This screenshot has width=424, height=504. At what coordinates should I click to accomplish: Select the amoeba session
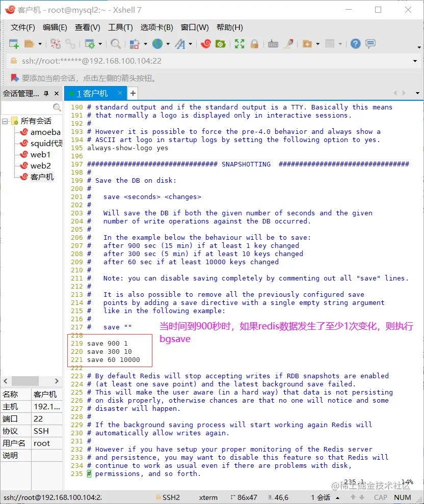pos(40,132)
